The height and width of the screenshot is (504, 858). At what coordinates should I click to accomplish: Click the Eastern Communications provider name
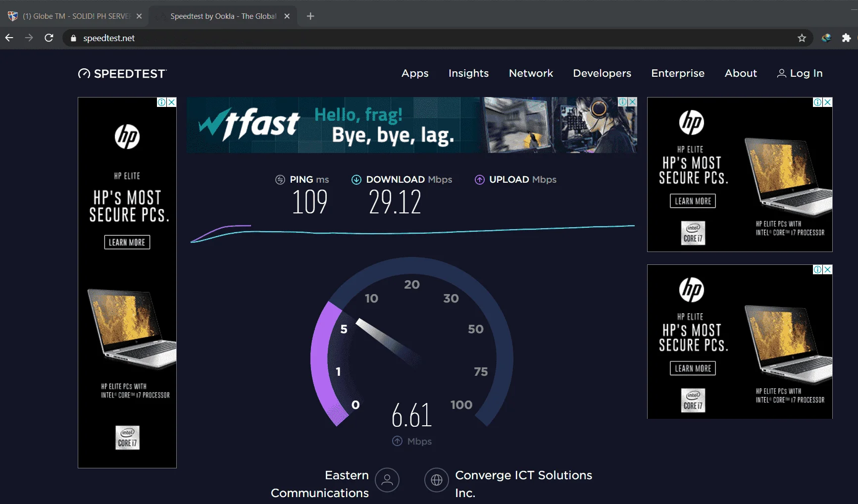click(320, 484)
